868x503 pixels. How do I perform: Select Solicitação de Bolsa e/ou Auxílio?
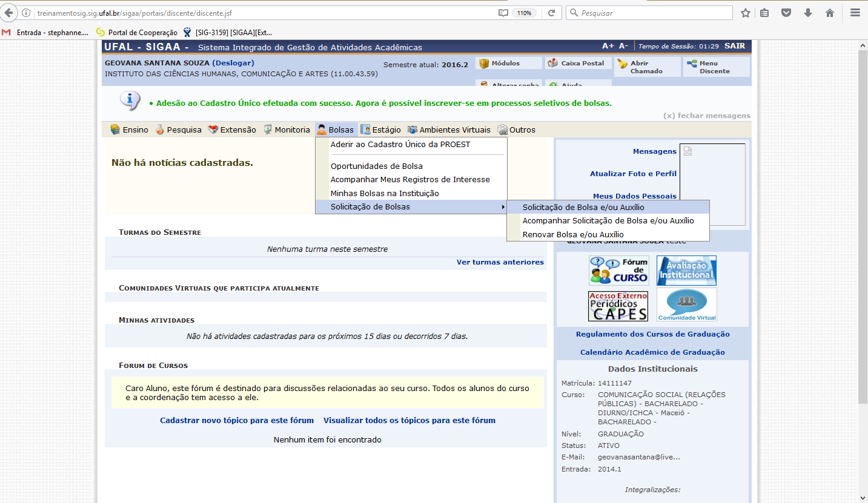[x=583, y=207]
